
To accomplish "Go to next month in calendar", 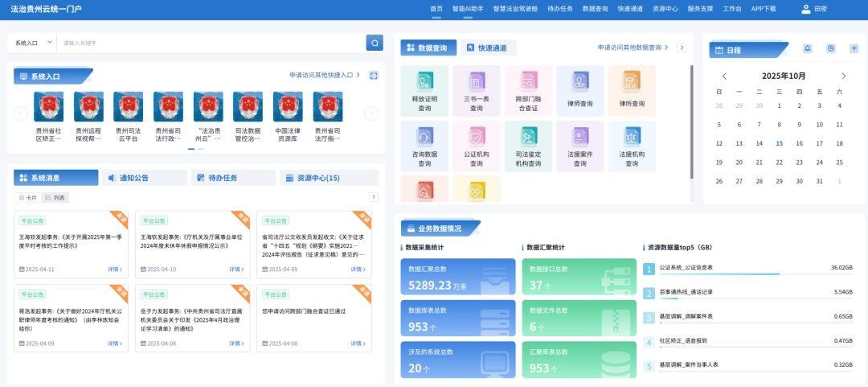I will (x=843, y=76).
